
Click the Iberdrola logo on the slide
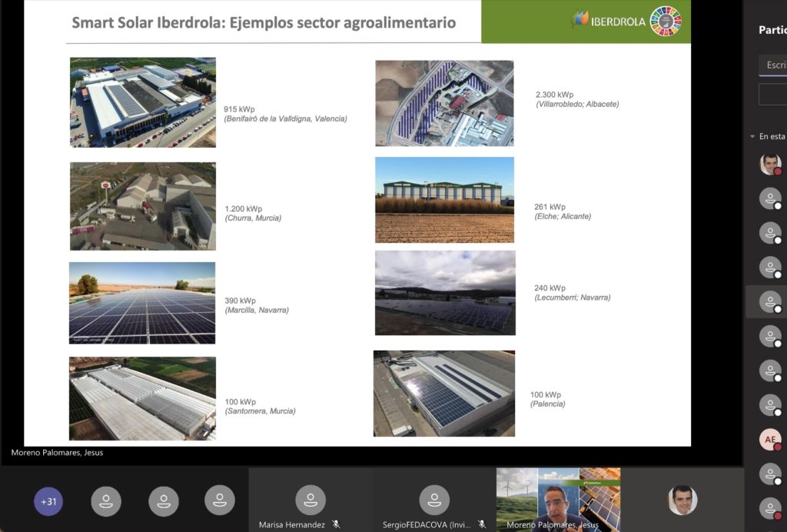609,21
